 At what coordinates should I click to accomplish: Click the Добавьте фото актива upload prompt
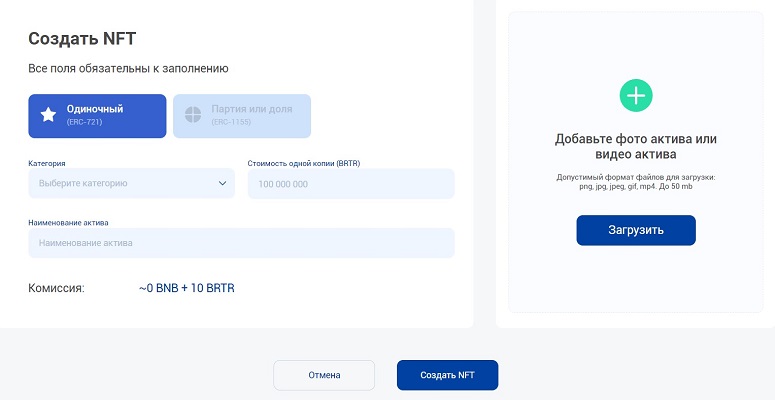635,147
